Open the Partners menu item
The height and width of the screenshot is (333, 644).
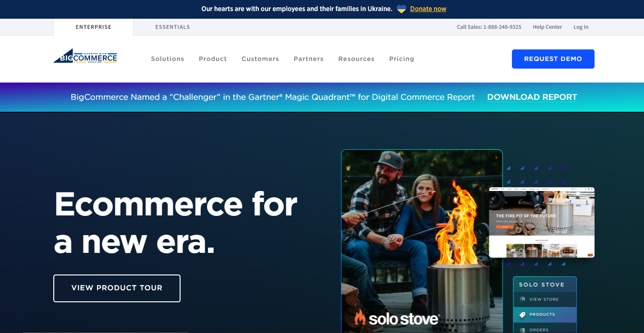309,59
